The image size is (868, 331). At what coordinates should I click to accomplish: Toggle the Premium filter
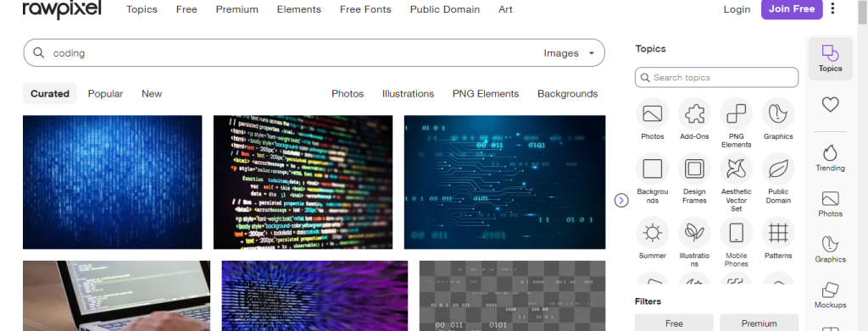tap(759, 323)
